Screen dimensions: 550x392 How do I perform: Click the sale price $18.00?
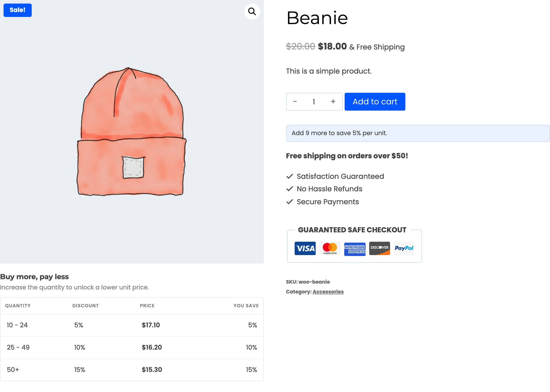coord(332,46)
